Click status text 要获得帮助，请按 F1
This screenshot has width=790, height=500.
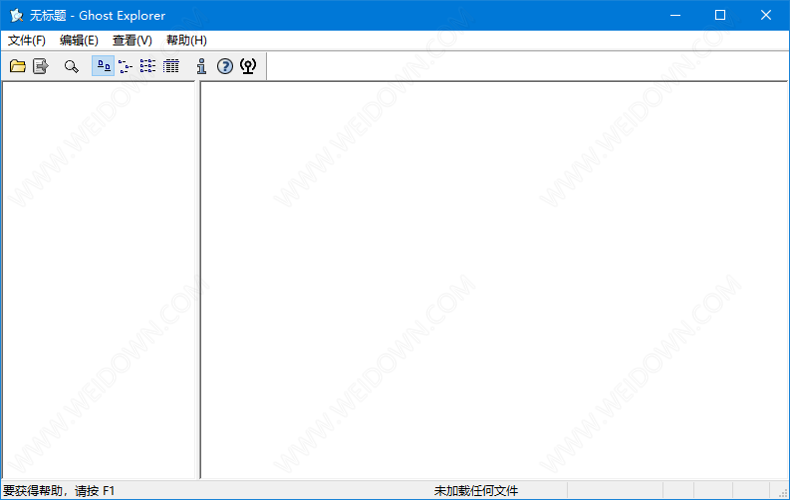(x=59, y=490)
